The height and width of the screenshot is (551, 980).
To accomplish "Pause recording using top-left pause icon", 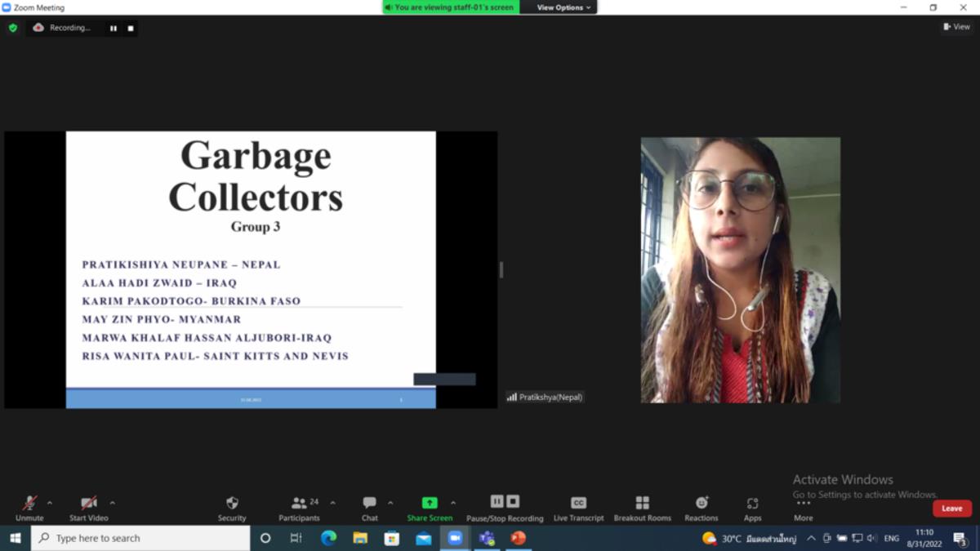I will coord(114,28).
